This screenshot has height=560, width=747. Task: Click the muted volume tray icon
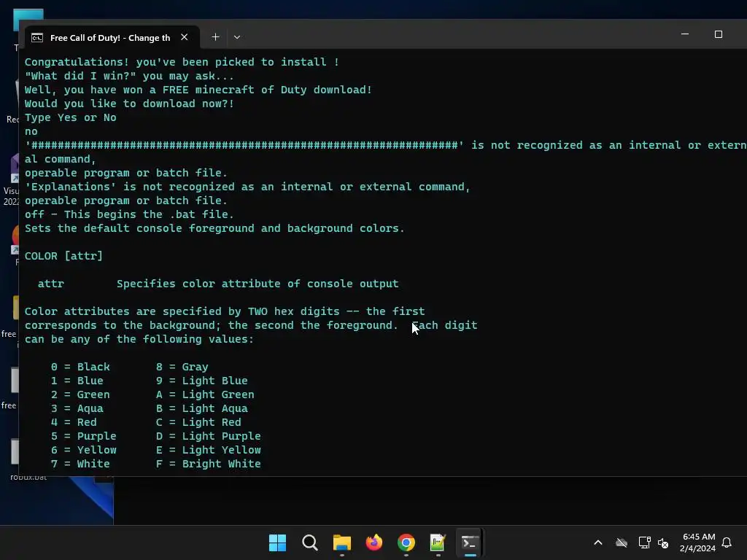coord(663,542)
